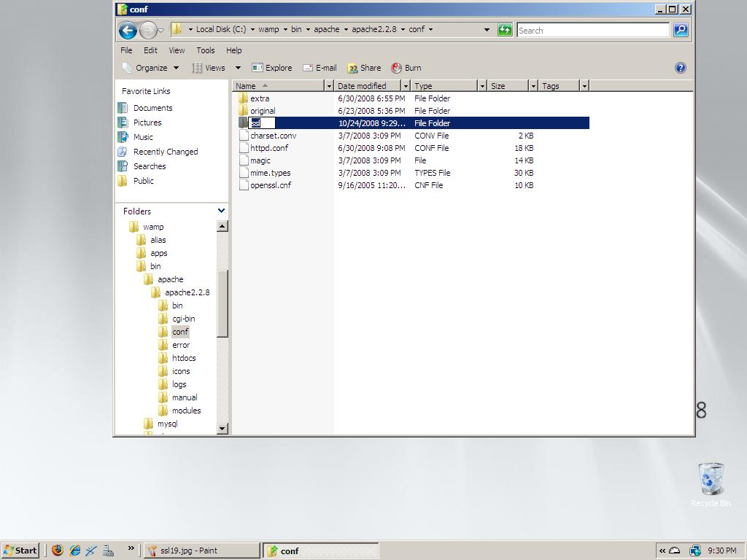Click the green Refresh icon beside address bar
747x560 pixels.
pos(505,30)
